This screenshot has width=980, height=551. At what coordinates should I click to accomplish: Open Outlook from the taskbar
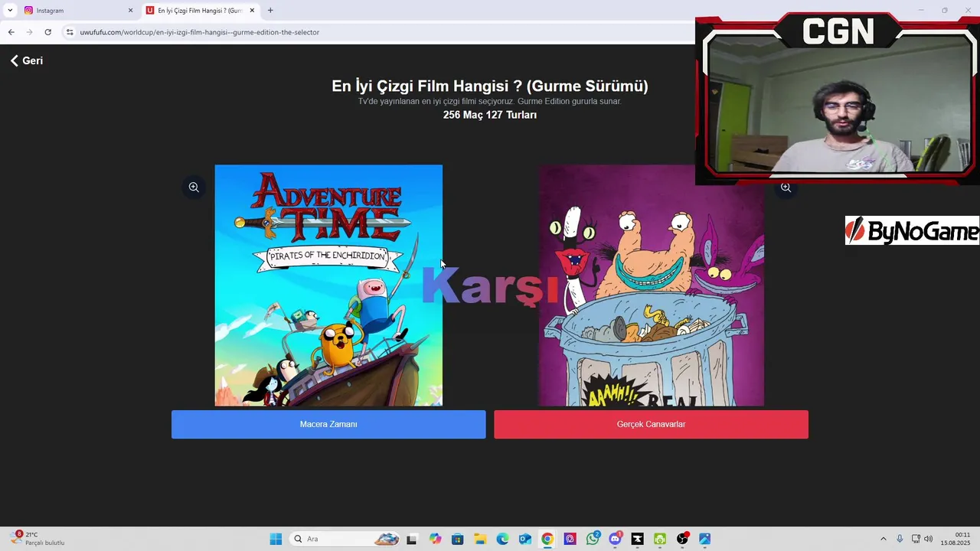(x=525, y=539)
